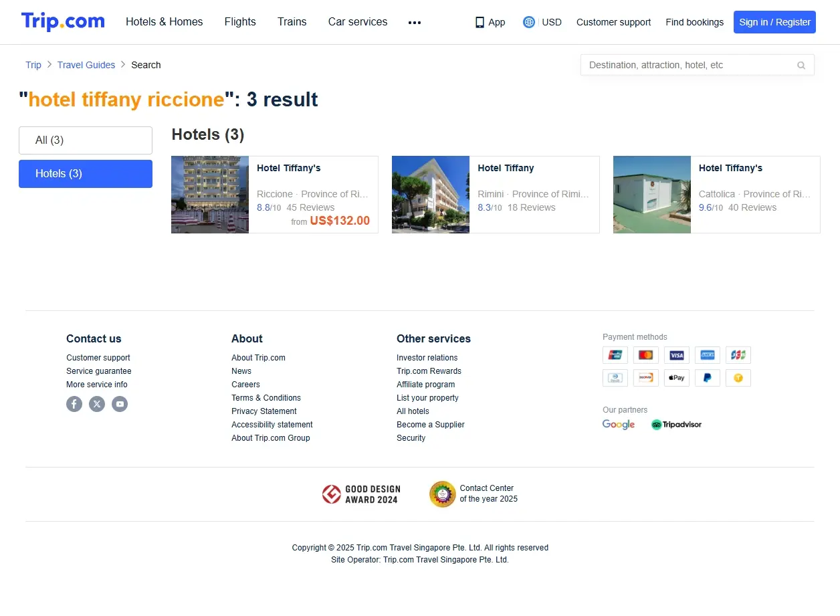Open the Trains menu

292,22
